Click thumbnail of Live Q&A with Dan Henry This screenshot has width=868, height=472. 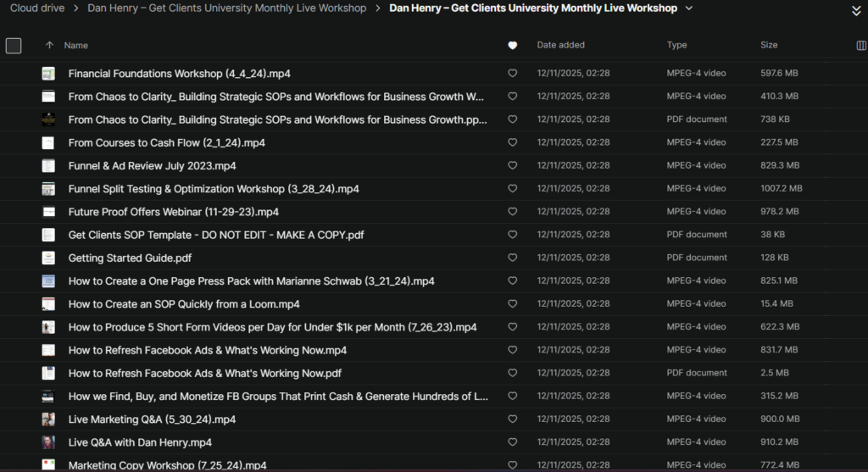(x=48, y=442)
